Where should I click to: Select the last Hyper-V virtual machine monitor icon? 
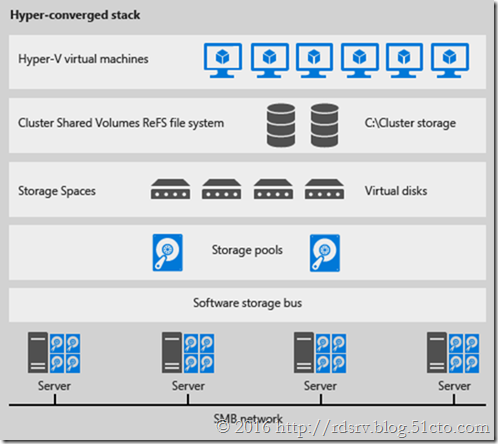(450, 60)
